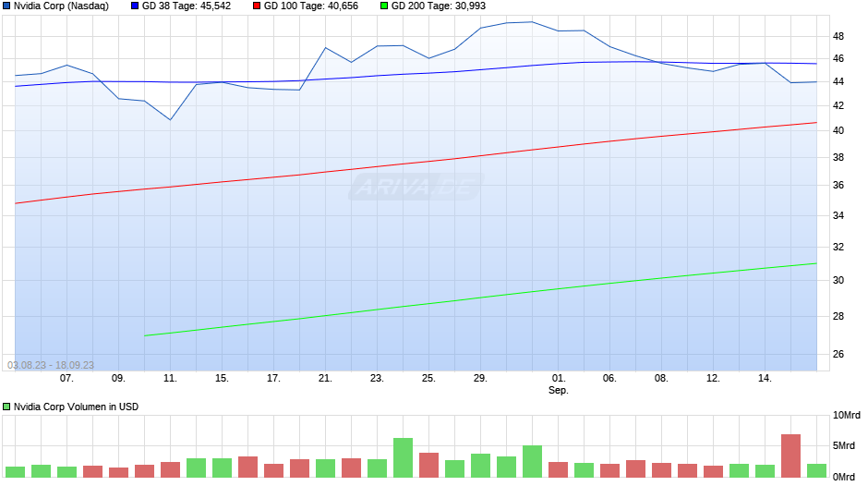Click the price axis value '34'
Viewport: 868px width, 486px height.
[838, 215]
